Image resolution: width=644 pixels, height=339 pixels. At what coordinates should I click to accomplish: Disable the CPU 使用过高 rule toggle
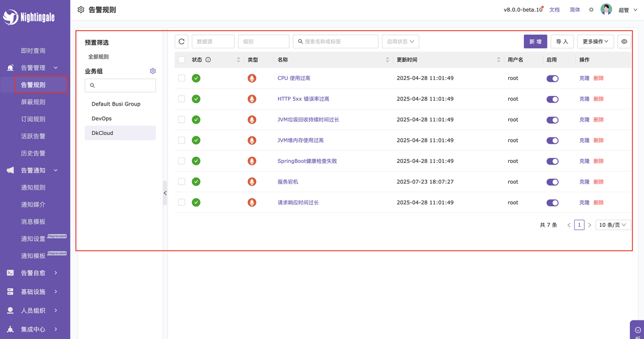click(552, 78)
